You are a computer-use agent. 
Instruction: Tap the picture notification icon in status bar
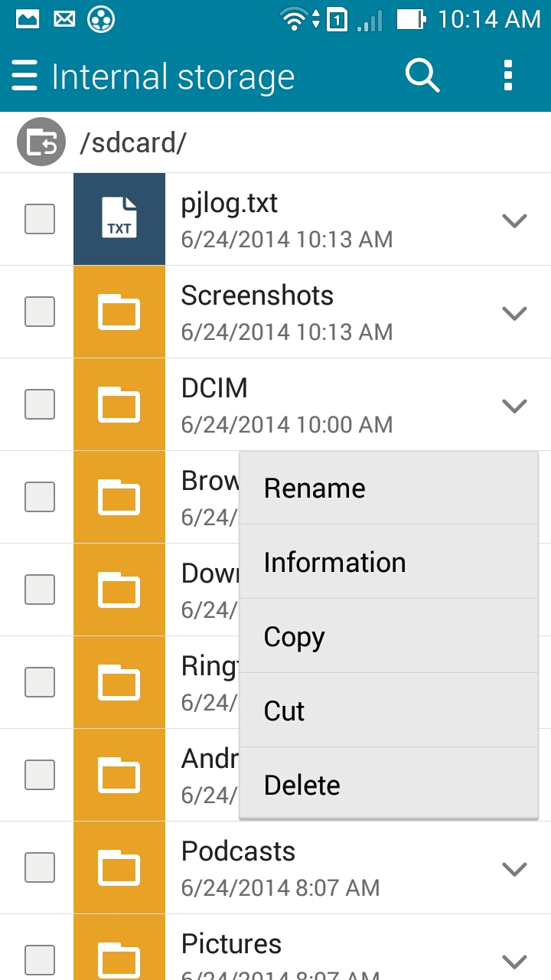click(28, 19)
